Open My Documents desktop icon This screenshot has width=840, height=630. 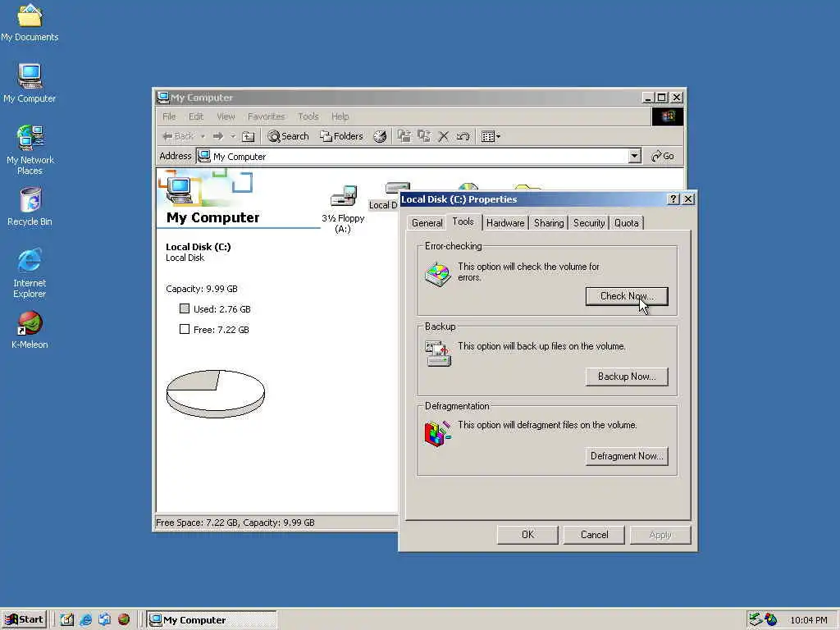[x=30, y=22]
